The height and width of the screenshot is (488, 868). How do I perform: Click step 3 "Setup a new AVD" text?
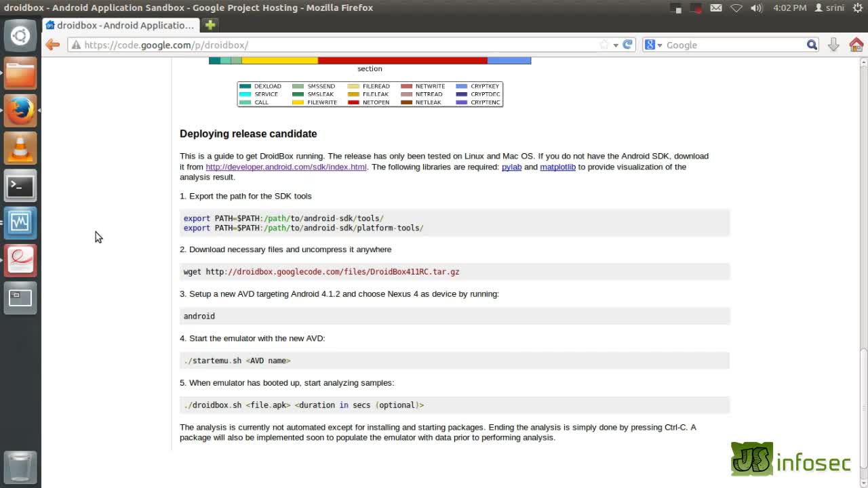(339, 294)
